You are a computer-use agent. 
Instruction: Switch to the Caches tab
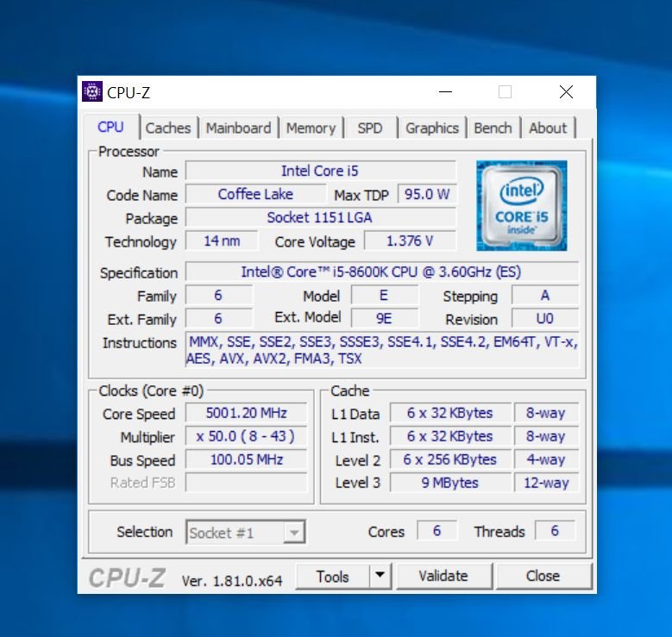tap(168, 128)
